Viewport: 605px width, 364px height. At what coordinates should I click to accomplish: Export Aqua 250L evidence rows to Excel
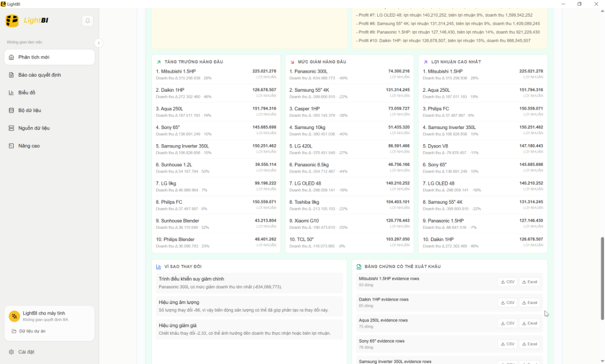(529, 323)
